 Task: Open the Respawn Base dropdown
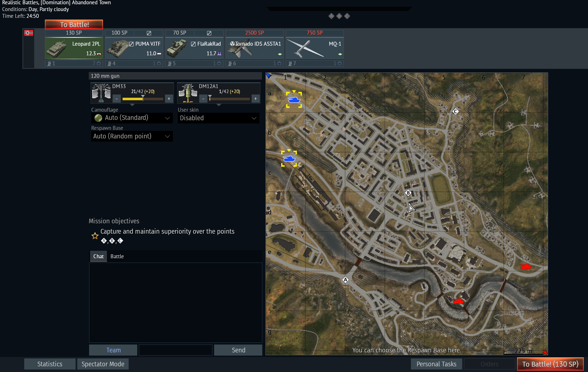pos(132,136)
